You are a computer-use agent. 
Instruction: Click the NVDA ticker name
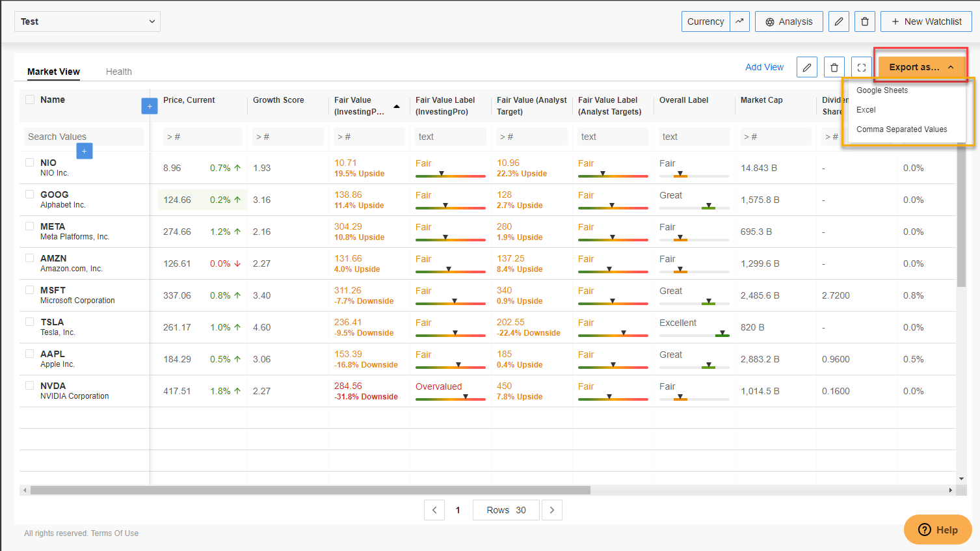pos(53,386)
